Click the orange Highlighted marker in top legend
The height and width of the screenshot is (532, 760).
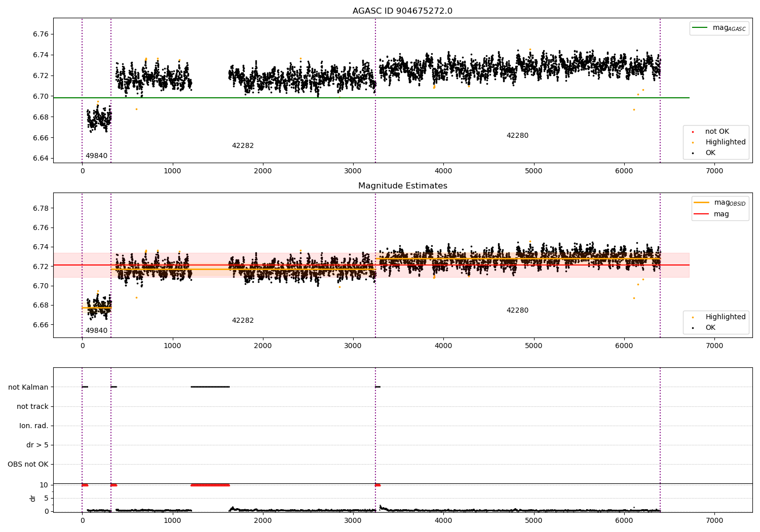tap(693, 142)
